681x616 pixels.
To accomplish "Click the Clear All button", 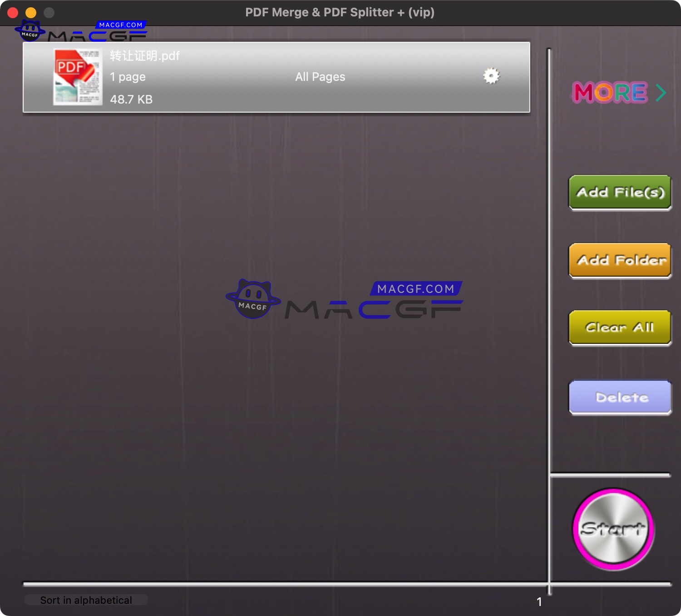I will 620,327.
